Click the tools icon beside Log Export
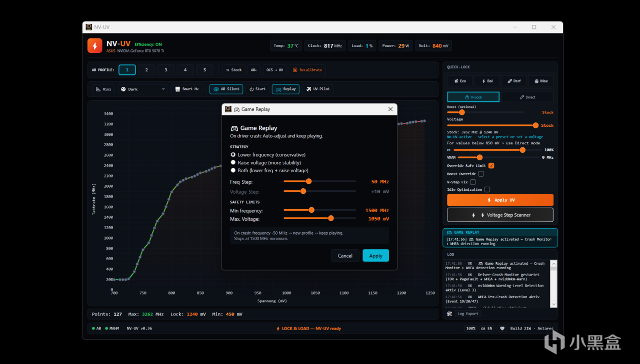Image resolution: width=640 pixels, height=364 pixels. click(x=449, y=314)
